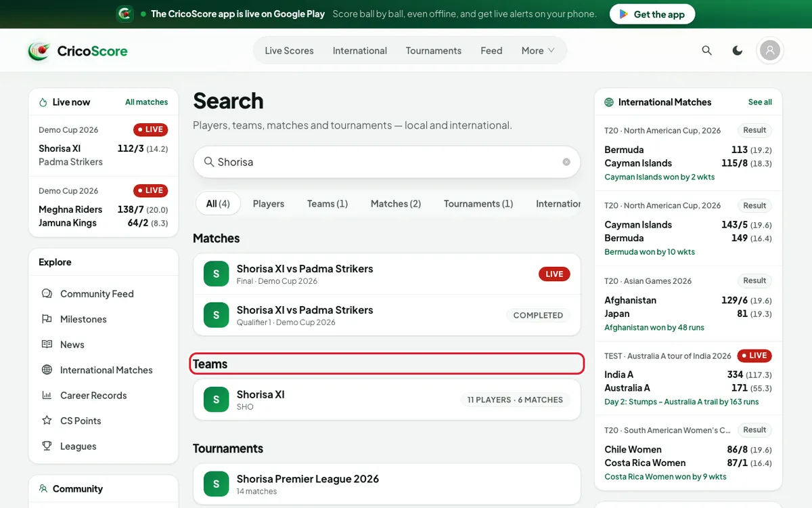Select the Players filter tab
The height and width of the screenshot is (508, 812).
[269, 204]
